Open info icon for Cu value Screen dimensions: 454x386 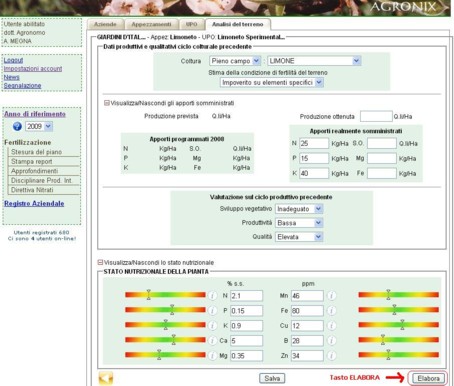click(x=331, y=326)
